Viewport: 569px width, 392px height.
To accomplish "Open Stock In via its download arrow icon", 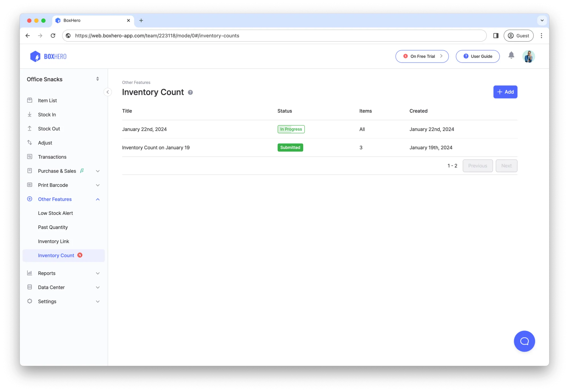I will click(30, 114).
